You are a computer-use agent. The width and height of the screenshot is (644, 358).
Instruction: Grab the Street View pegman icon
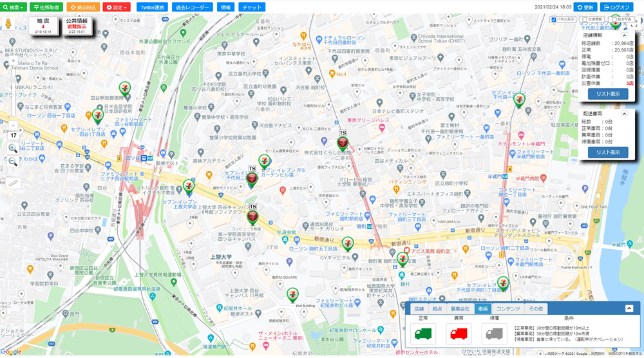(8, 23)
